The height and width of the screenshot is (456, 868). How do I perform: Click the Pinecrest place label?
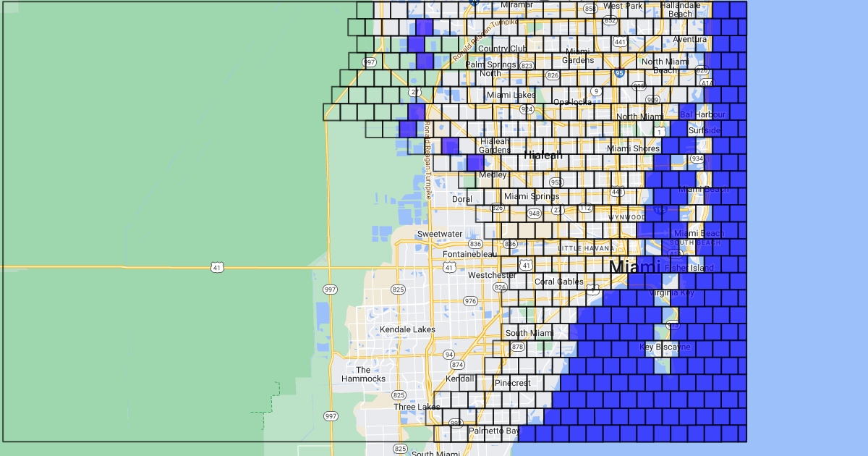click(x=512, y=383)
